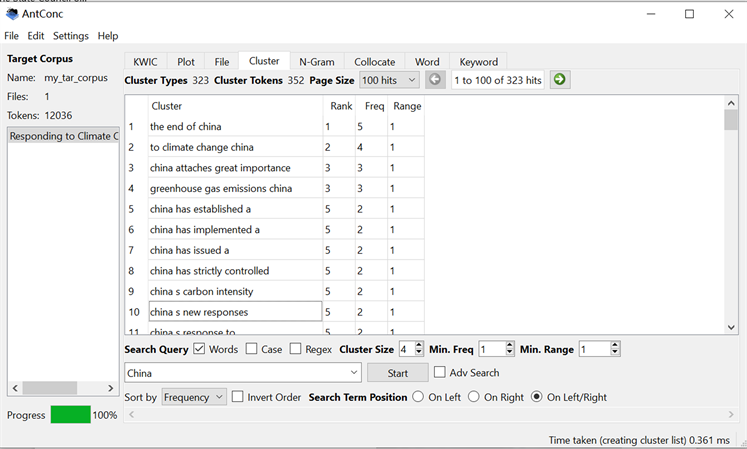Open the Page Size dropdown
Screen dimensions: 747x449
pos(389,80)
